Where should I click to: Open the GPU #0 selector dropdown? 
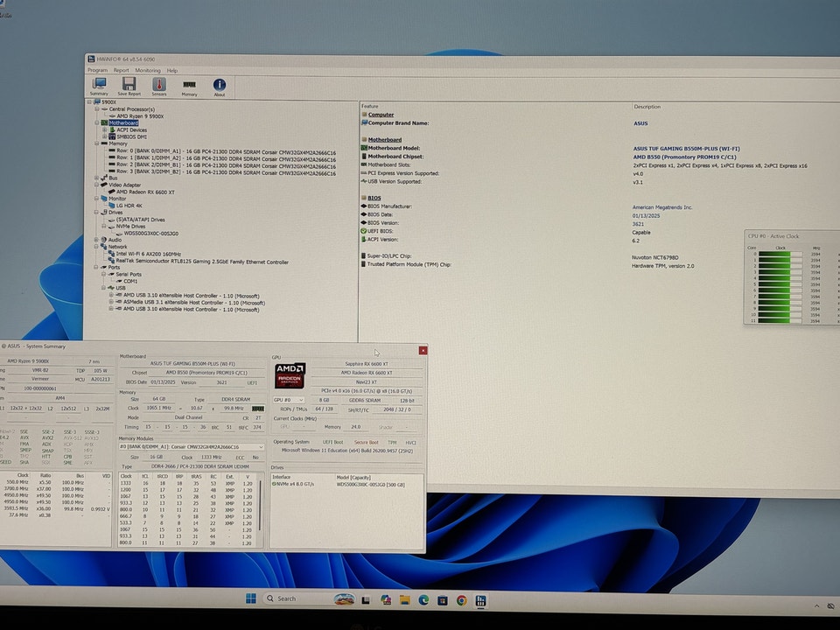(x=288, y=400)
